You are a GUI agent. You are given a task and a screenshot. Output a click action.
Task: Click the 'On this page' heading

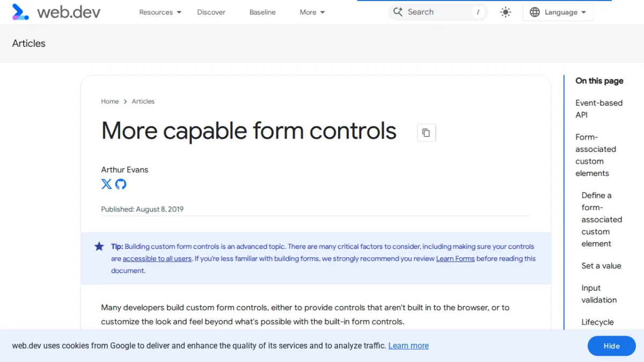[x=599, y=81]
